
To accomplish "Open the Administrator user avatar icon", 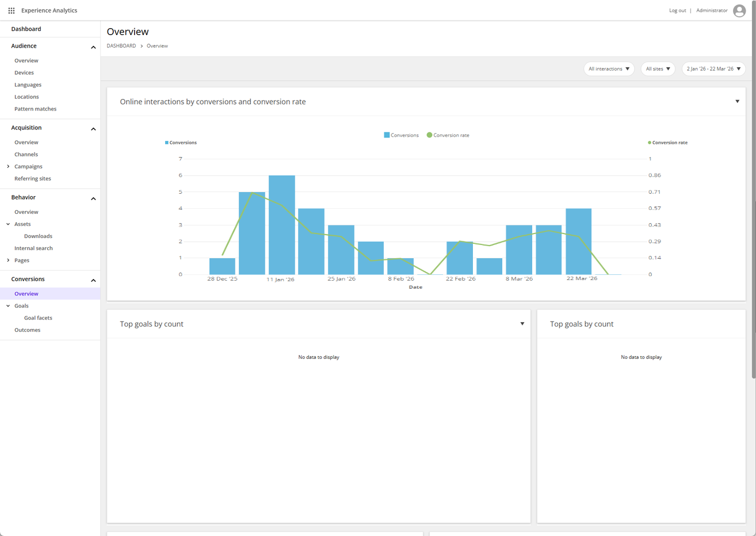I will point(739,10).
